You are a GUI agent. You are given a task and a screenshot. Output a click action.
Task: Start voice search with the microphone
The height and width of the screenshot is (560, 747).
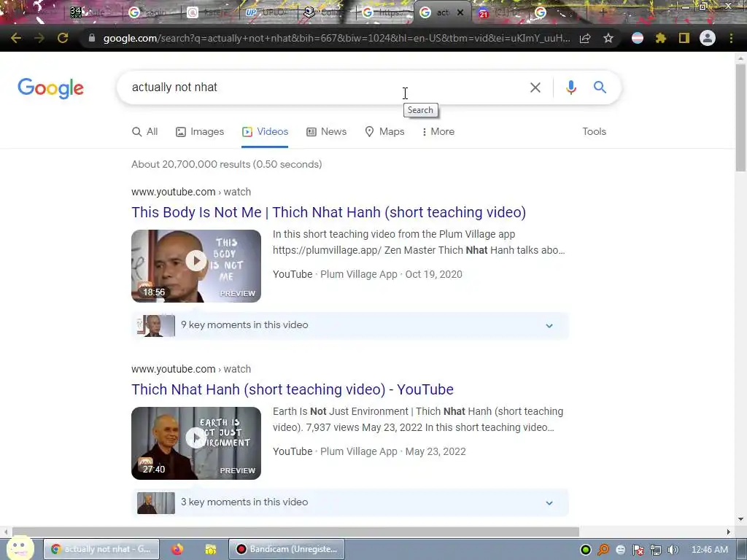click(x=571, y=87)
